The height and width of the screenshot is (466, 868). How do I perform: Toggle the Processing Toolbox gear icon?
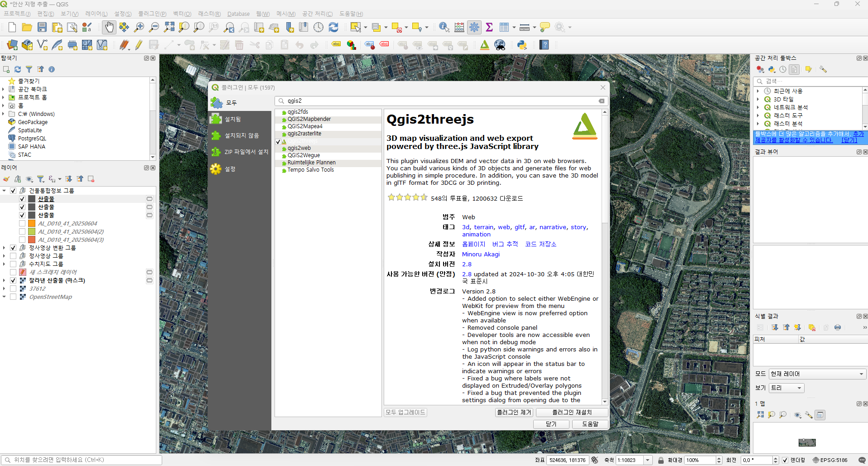click(474, 27)
